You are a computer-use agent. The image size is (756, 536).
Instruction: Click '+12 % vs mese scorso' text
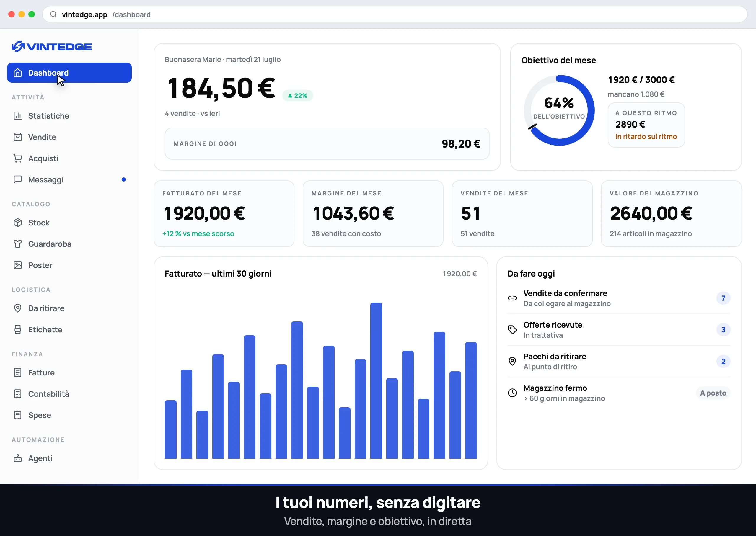(198, 234)
